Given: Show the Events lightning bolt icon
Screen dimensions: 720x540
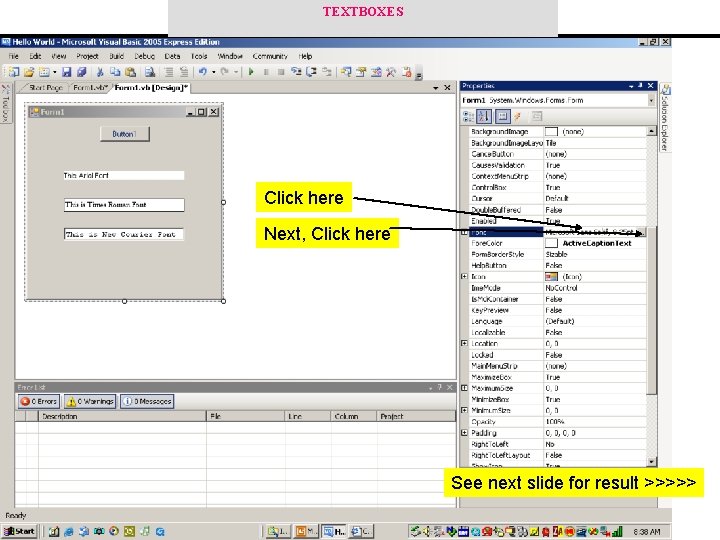Looking at the screenshot, I should [518, 117].
